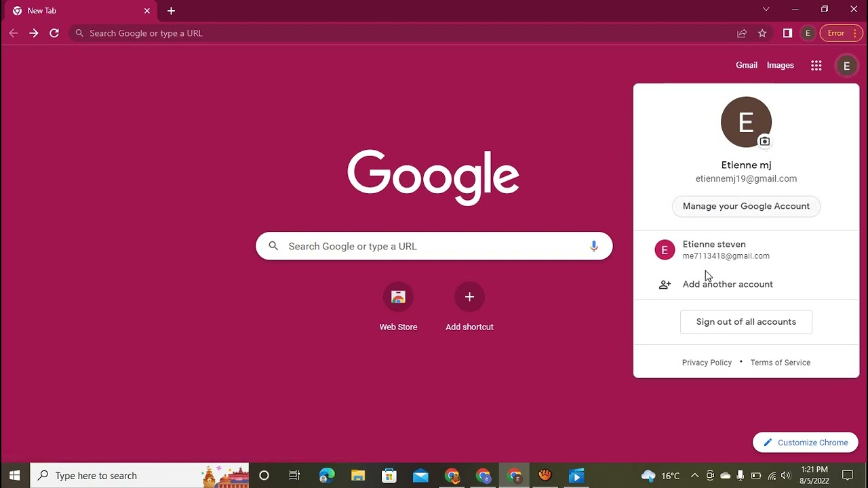The width and height of the screenshot is (868, 488).
Task: Click the magnifier icon in search box
Action: (x=273, y=246)
